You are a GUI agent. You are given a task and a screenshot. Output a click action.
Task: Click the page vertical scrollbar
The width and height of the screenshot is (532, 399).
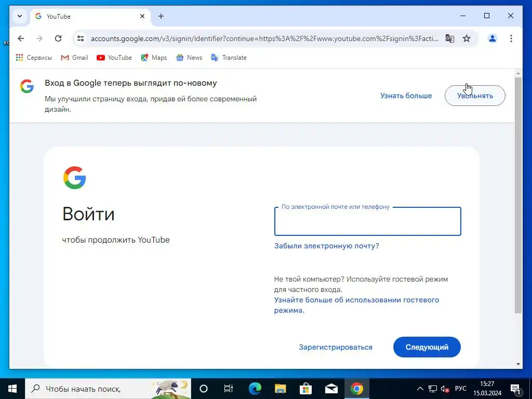(518, 195)
